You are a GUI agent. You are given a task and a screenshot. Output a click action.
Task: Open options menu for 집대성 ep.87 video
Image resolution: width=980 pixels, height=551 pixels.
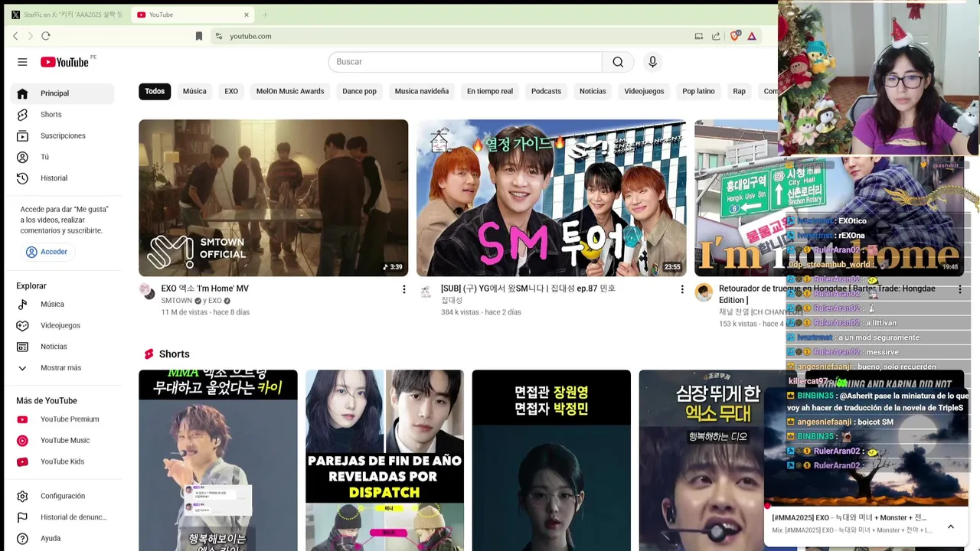pos(682,289)
